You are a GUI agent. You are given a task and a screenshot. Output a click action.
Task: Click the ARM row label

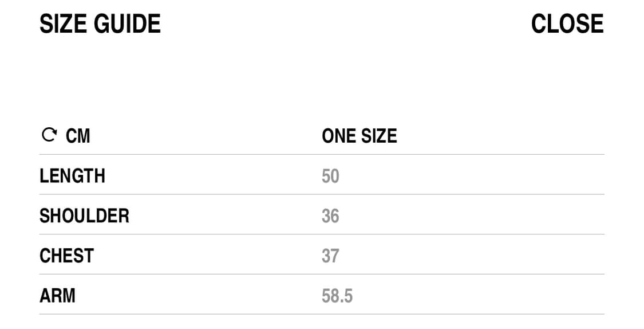[x=57, y=296]
